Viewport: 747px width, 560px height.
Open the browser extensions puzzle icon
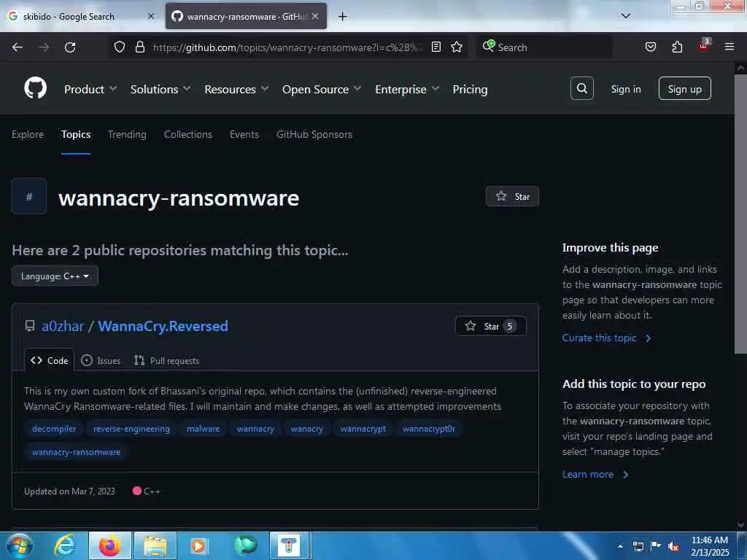point(677,47)
